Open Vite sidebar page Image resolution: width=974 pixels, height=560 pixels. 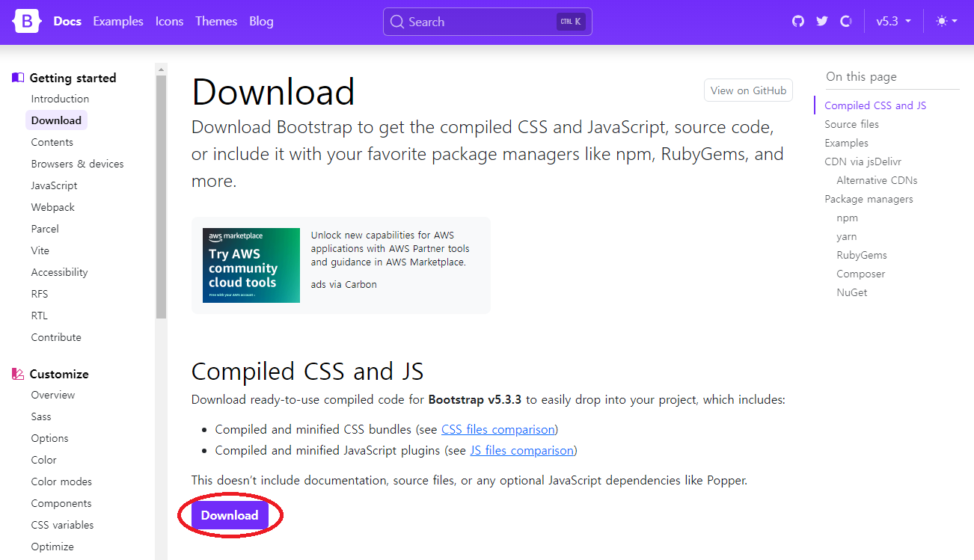(40, 250)
